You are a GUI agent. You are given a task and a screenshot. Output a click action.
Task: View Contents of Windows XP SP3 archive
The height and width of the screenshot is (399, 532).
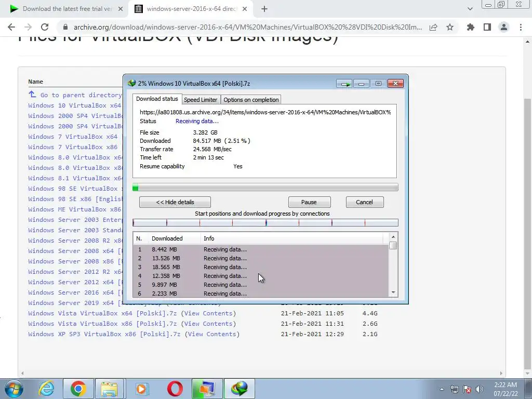click(x=212, y=334)
